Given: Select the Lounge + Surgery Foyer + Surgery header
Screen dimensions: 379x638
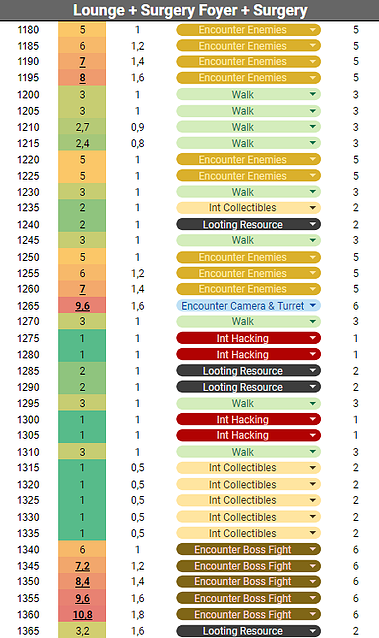Looking at the screenshot, I should [x=190, y=10].
